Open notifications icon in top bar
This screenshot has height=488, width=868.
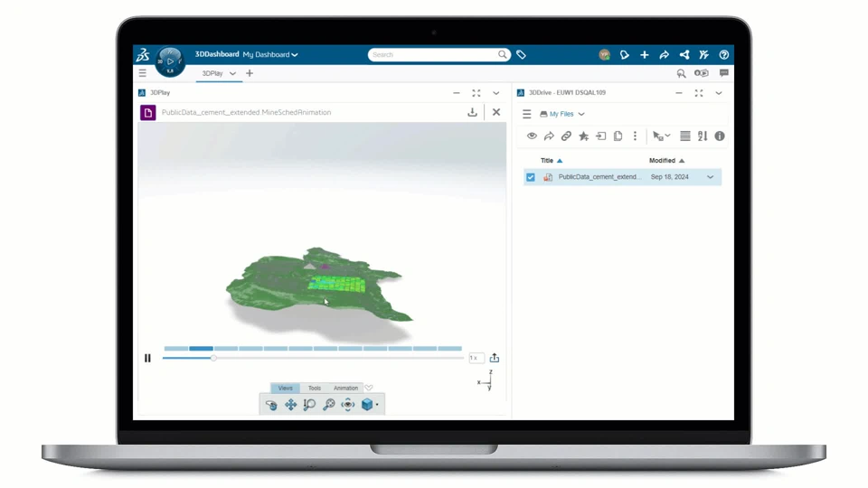point(625,55)
